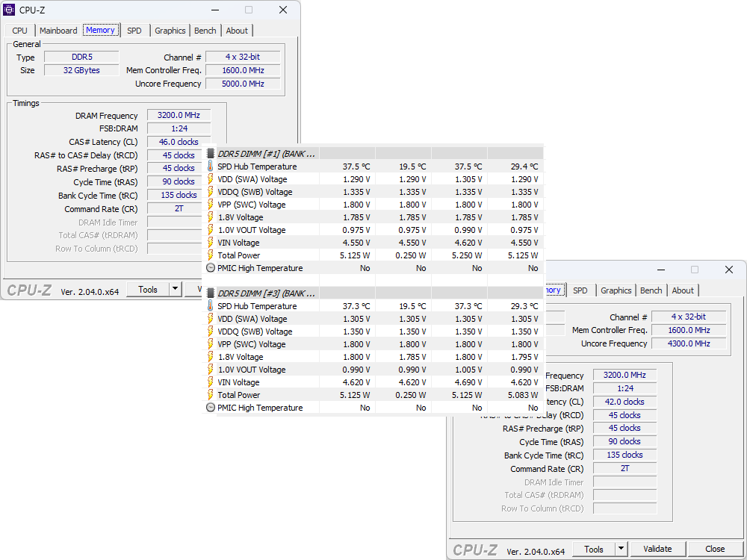The width and height of the screenshot is (747, 560).
Task: Select the lightning icon for DIMM #1 VDDQ (SWB) Voltage
Action: [211, 192]
